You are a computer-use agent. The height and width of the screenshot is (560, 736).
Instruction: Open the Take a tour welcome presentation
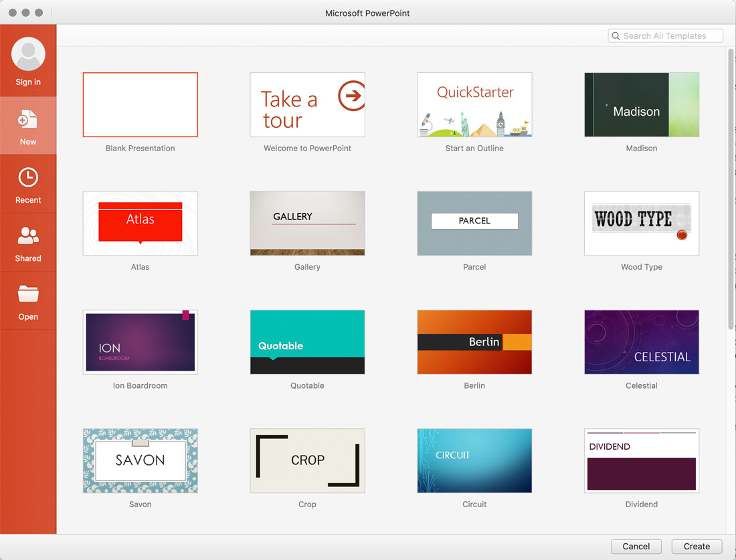(307, 104)
